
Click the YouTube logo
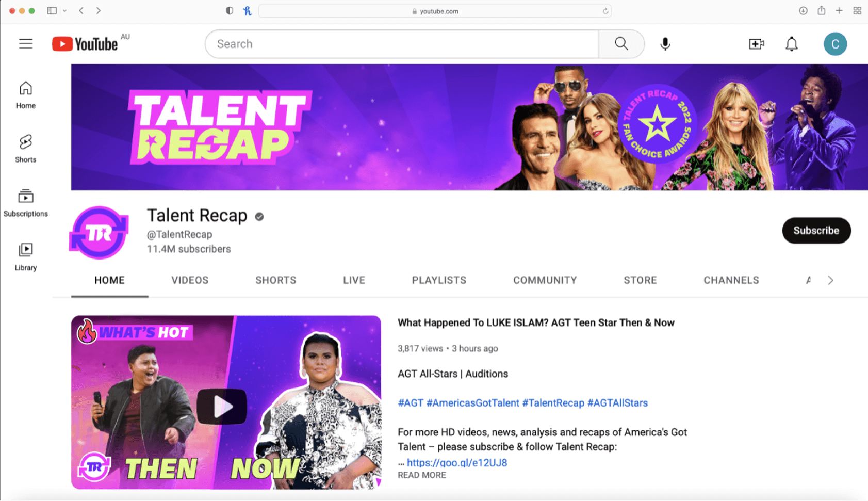pos(85,44)
